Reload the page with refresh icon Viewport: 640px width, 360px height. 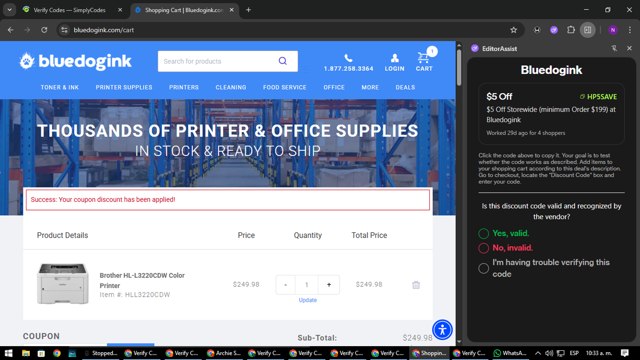[44, 30]
